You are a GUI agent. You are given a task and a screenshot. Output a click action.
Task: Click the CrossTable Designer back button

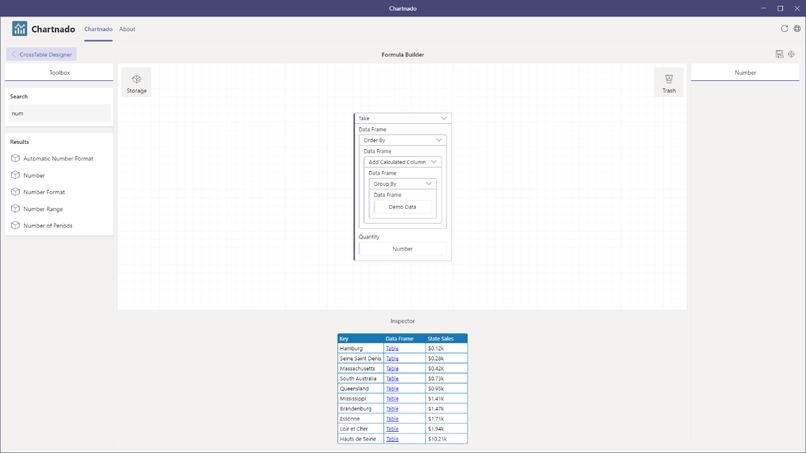point(42,55)
